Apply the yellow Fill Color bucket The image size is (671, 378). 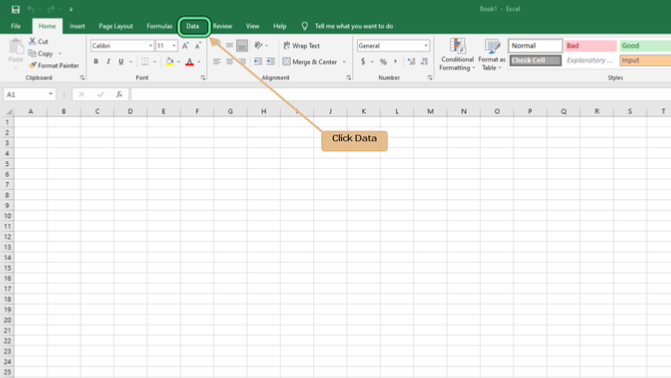(169, 62)
